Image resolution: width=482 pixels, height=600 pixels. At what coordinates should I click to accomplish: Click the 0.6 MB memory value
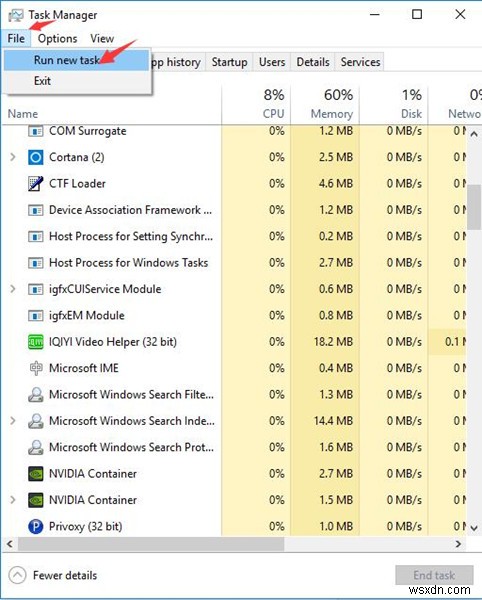coord(336,289)
